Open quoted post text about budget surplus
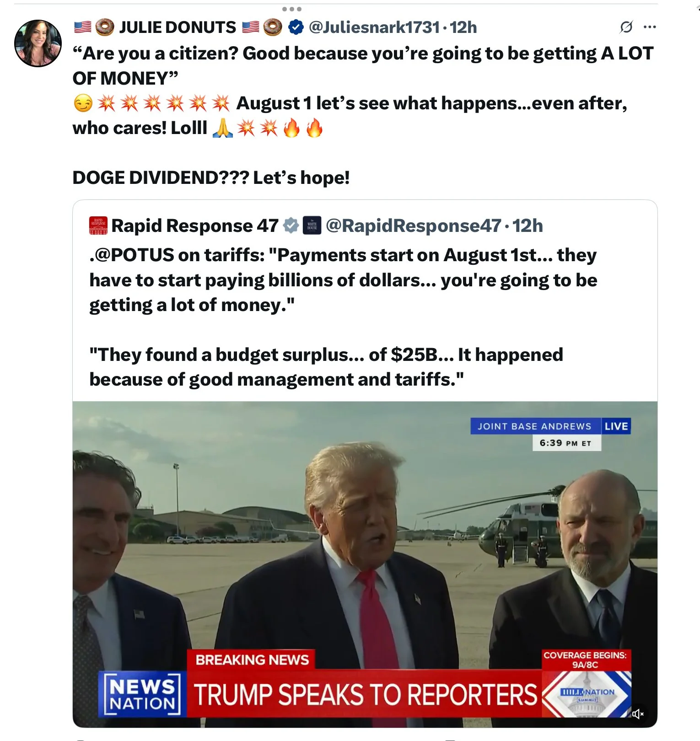 point(326,367)
